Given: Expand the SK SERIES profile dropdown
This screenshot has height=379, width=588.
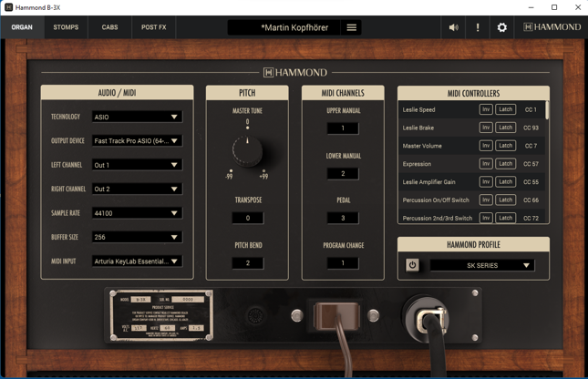Looking at the screenshot, I should [482, 265].
